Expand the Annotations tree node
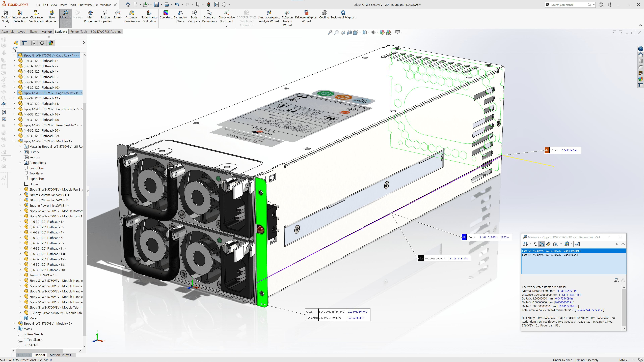 pos(20,163)
